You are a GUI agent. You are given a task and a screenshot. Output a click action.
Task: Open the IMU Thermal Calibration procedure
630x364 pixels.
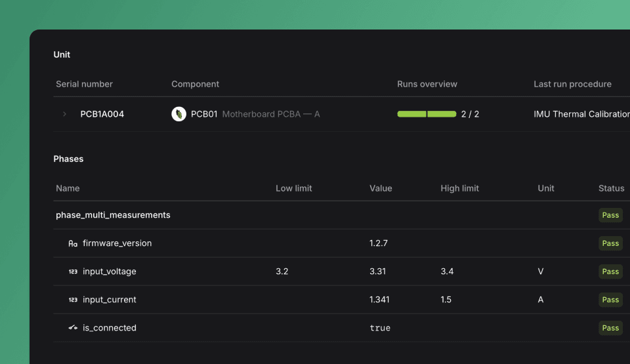point(582,114)
